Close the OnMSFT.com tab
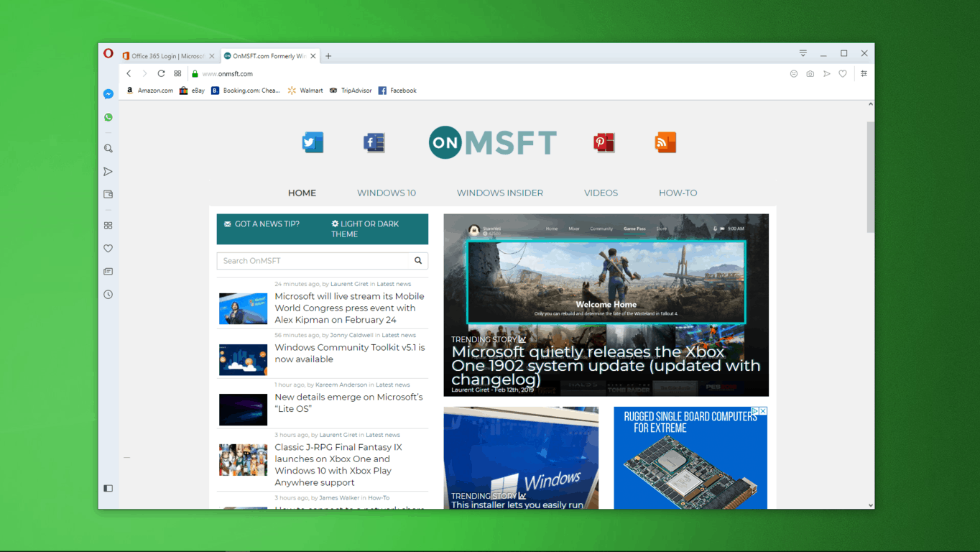 [x=313, y=56]
